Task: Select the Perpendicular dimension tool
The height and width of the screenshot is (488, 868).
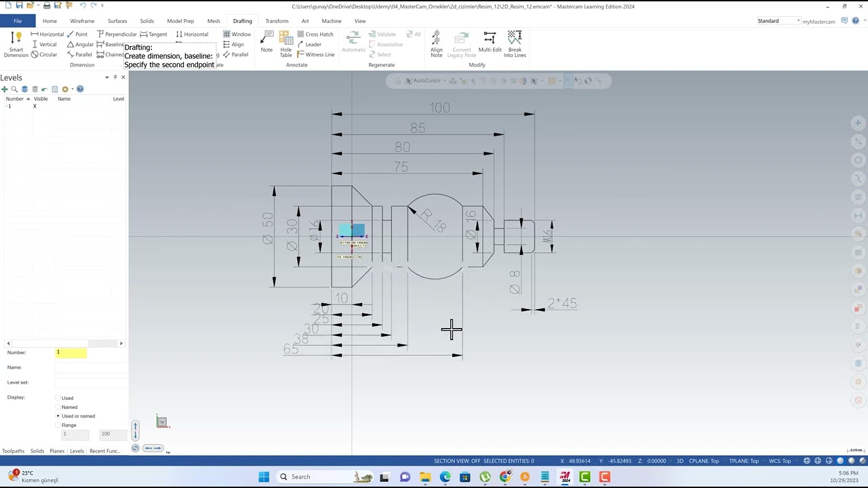Action: pos(117,34)
